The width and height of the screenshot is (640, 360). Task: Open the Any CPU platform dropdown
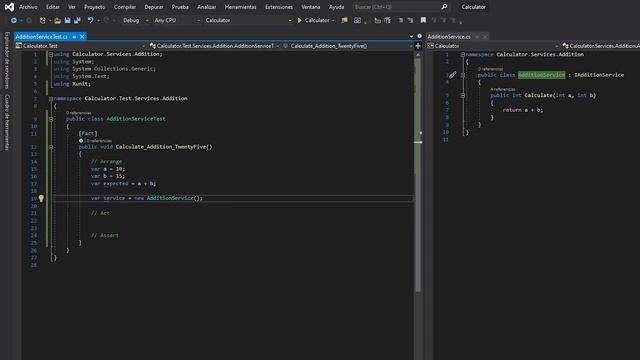pyautogui.click(x=177, y=20)
